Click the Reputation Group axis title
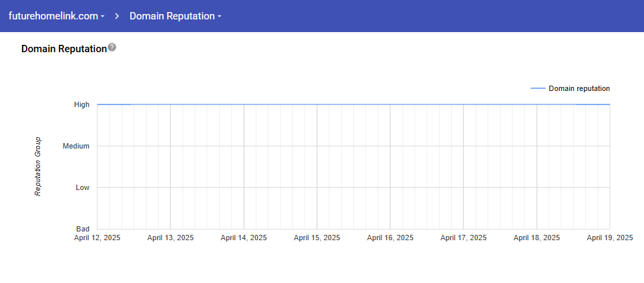This screenshot has height=283, width=644. pos(38,167)
